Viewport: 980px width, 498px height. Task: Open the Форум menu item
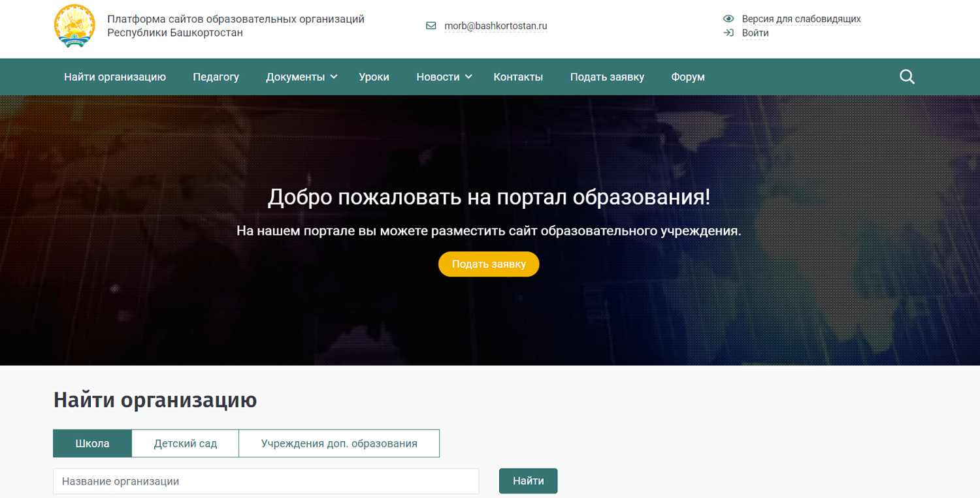[x=687, y=77]
